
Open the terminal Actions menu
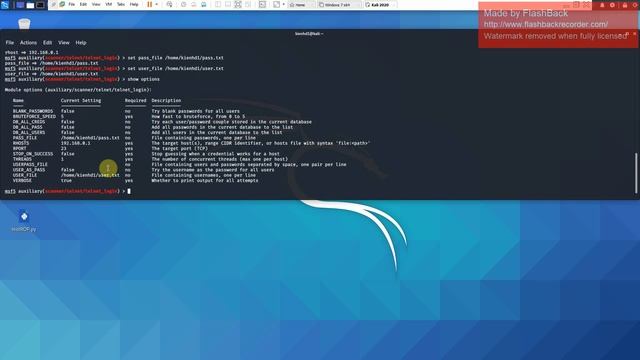click(28, 42)
